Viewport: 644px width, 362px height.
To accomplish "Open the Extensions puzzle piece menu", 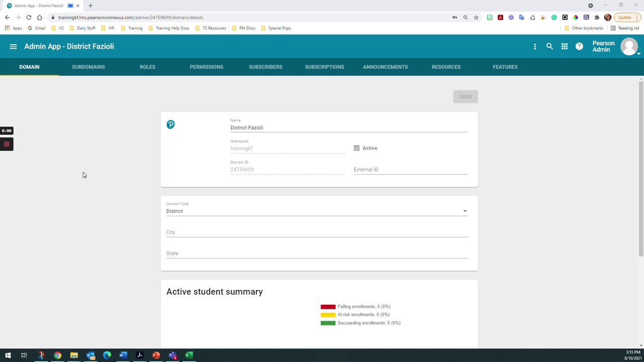I will pos(597,17).
